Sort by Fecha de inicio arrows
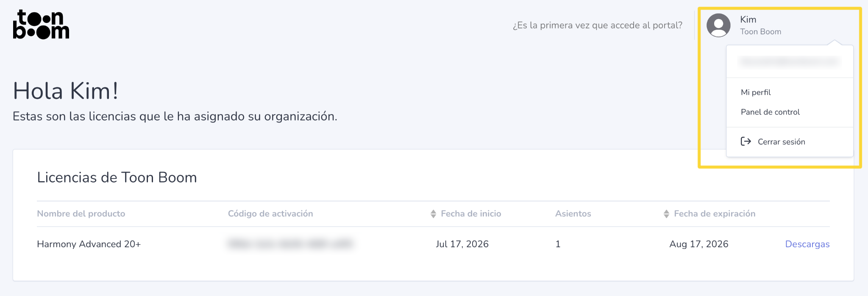The image size is (868, 296). click(x=433, y=214)
